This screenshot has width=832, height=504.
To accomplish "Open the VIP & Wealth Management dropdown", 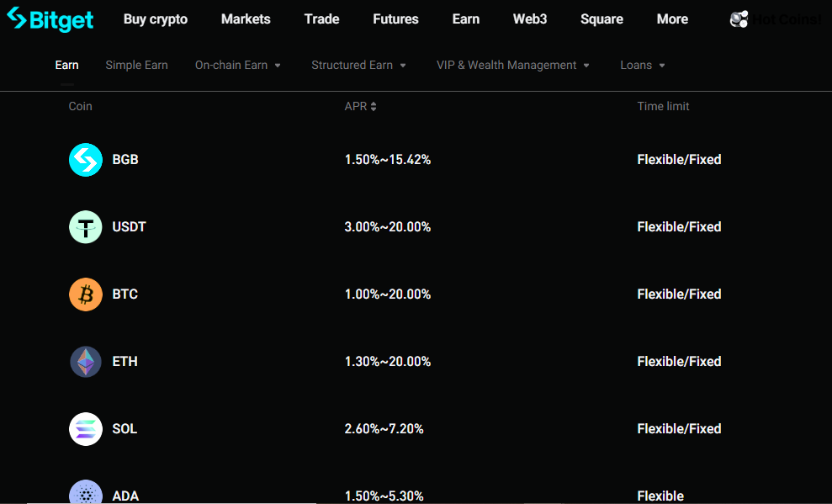I will (x=513, y=65).
